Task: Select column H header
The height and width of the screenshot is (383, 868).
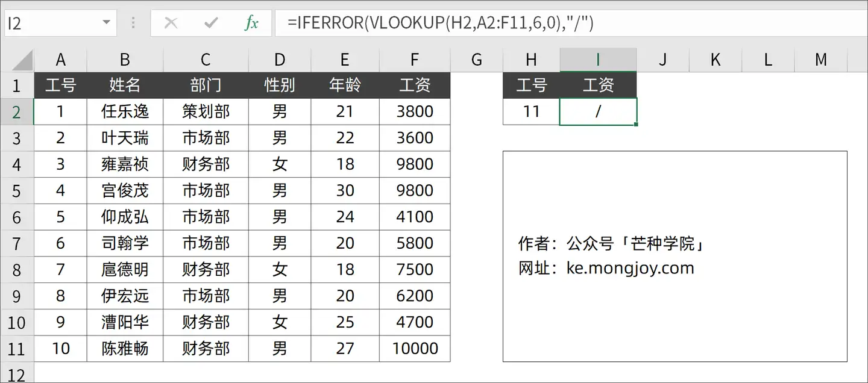Action: pos(531,60)
